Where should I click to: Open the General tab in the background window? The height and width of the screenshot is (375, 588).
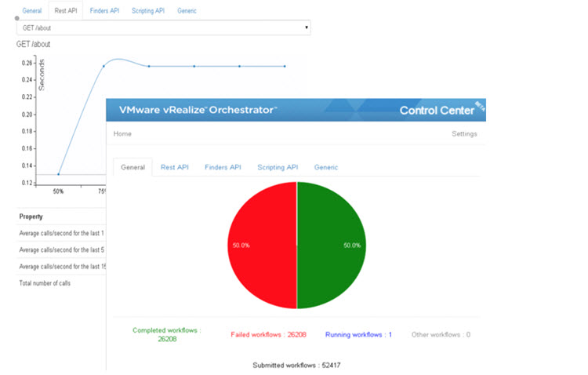point(32,11)
